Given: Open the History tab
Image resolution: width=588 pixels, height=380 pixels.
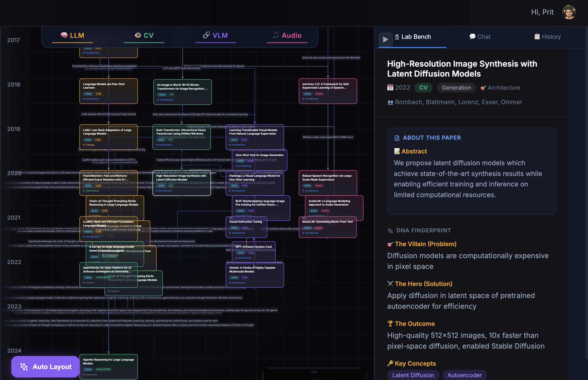Looking at the screenshot, I should coord(547,37).
